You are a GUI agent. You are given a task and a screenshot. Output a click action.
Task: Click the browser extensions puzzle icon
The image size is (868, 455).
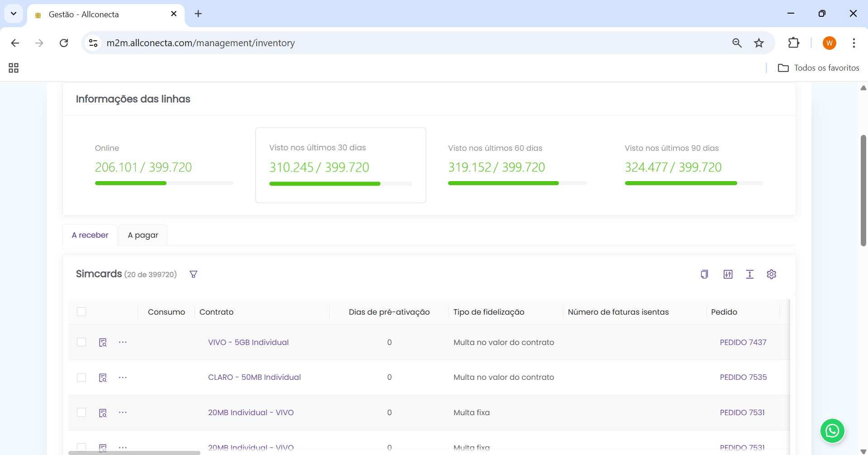coord(793,43)
